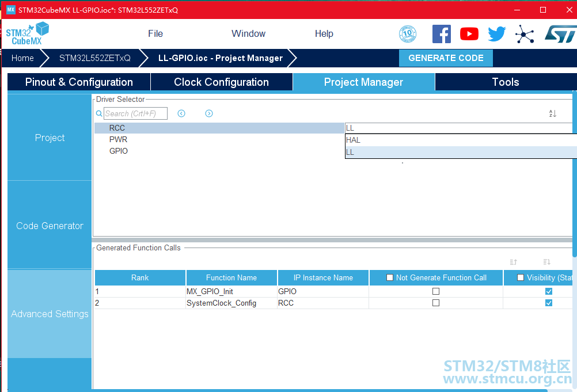Screen dimensions: 577x392
Task: Click the GPIO IP instance cell in table
Action: (323, 291)
